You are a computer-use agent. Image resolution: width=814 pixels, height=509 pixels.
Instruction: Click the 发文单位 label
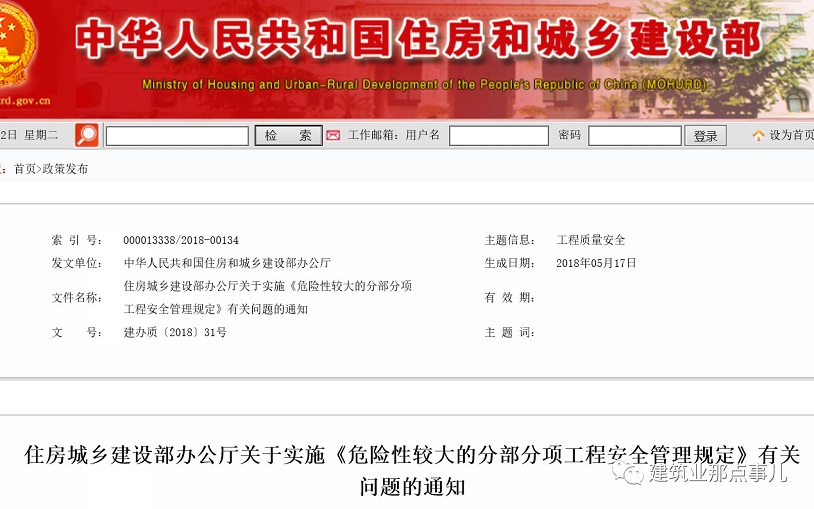point(76,263)
